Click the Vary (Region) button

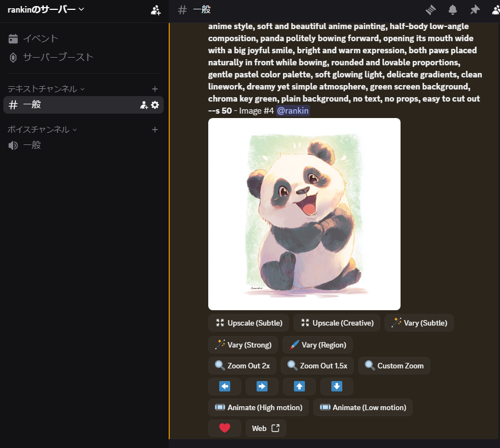click(x=317, y=345)
